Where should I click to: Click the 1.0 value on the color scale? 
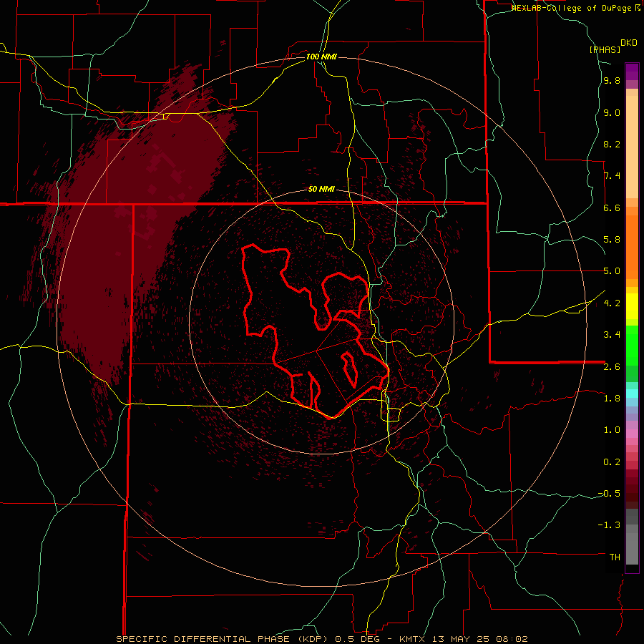pos(612,430)
